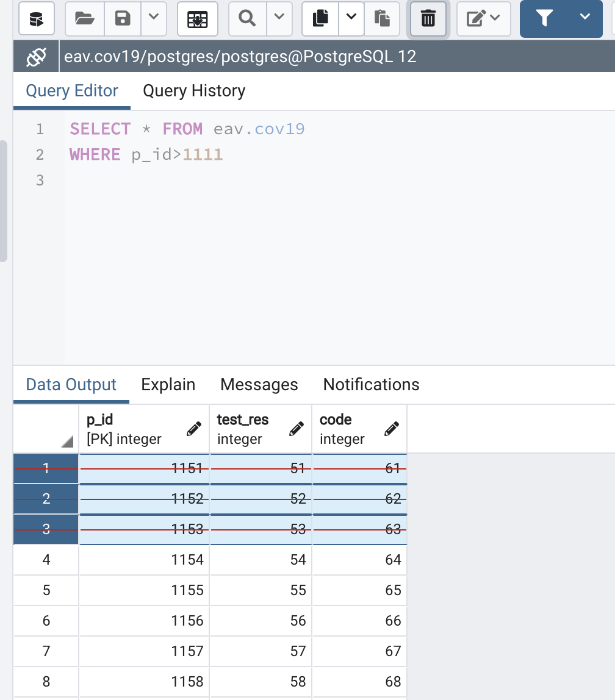Click the connection status link icon

click(36, 57)
